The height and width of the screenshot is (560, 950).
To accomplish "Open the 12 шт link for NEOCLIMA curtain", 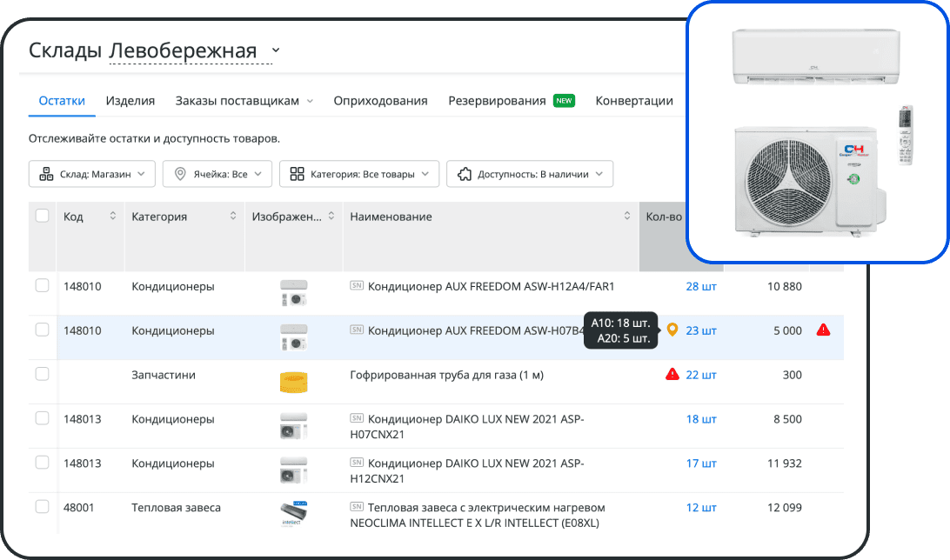I will click(702, 507).
